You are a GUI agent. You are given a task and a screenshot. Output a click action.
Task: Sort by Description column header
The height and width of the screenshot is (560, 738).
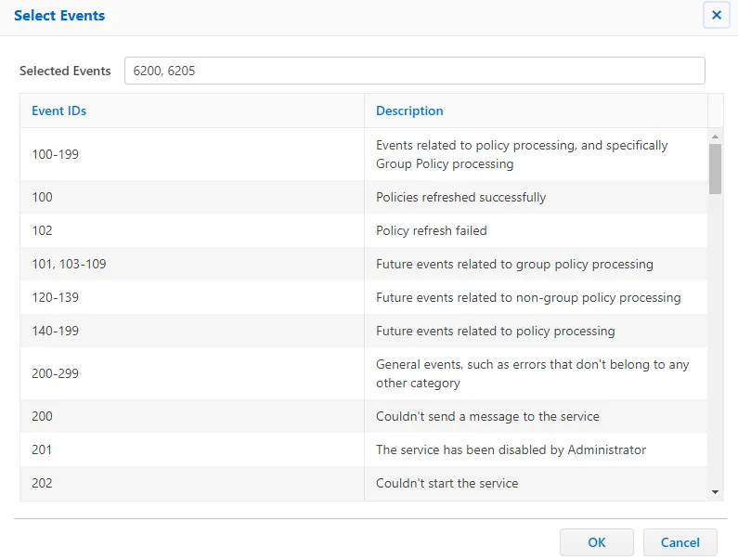pos(409,111)
